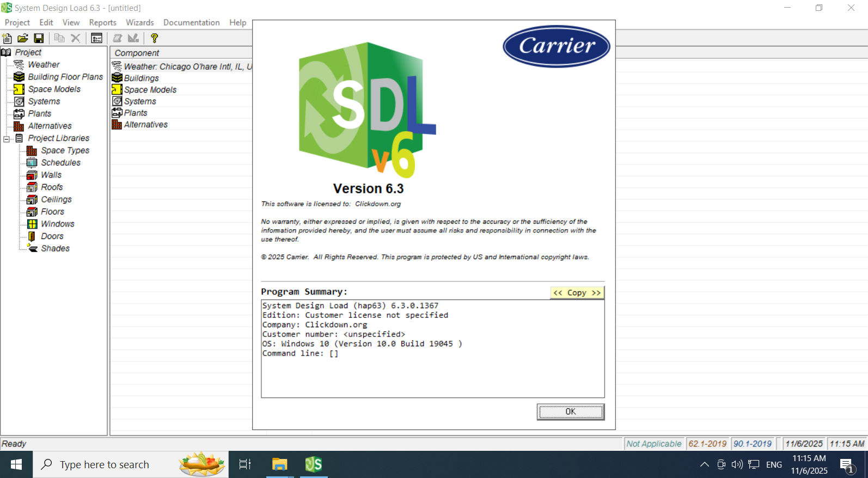Open the Wizards menu
Screen dimensions: 868x478
(x=140, y=22)
